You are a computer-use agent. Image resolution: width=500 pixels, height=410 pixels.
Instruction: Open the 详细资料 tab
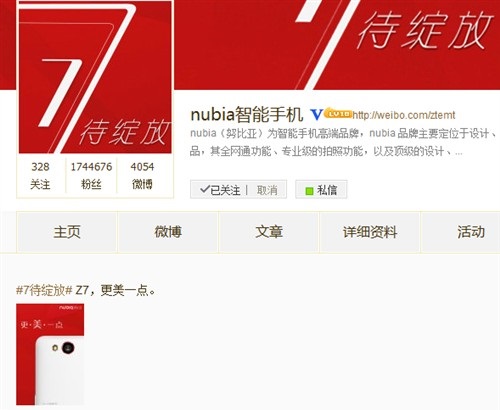[370, 232]
